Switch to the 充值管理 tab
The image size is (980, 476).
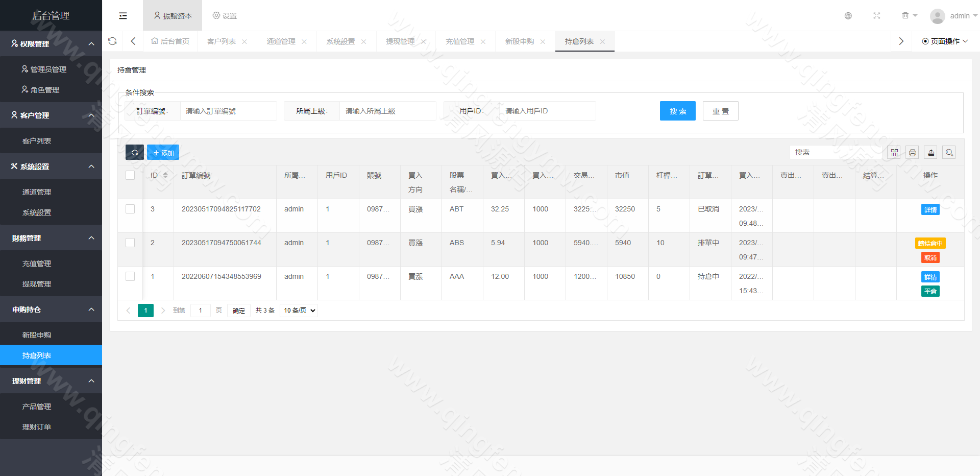pyautogui.click(x=460, y=41)
